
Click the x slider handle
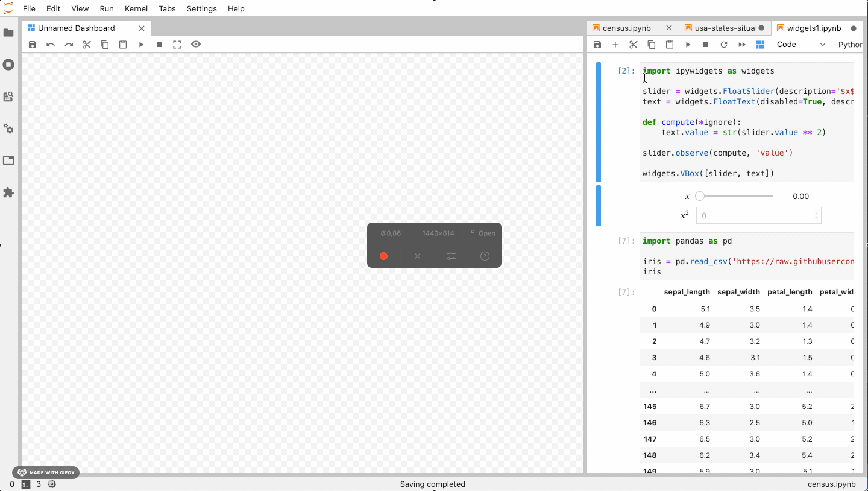tap(700, 196)
